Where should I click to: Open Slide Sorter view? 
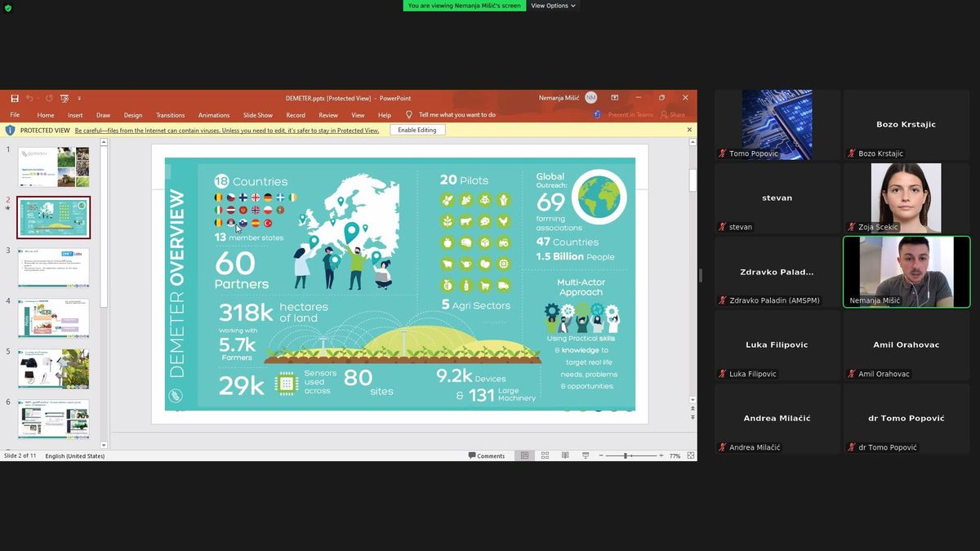pos(545,455)
